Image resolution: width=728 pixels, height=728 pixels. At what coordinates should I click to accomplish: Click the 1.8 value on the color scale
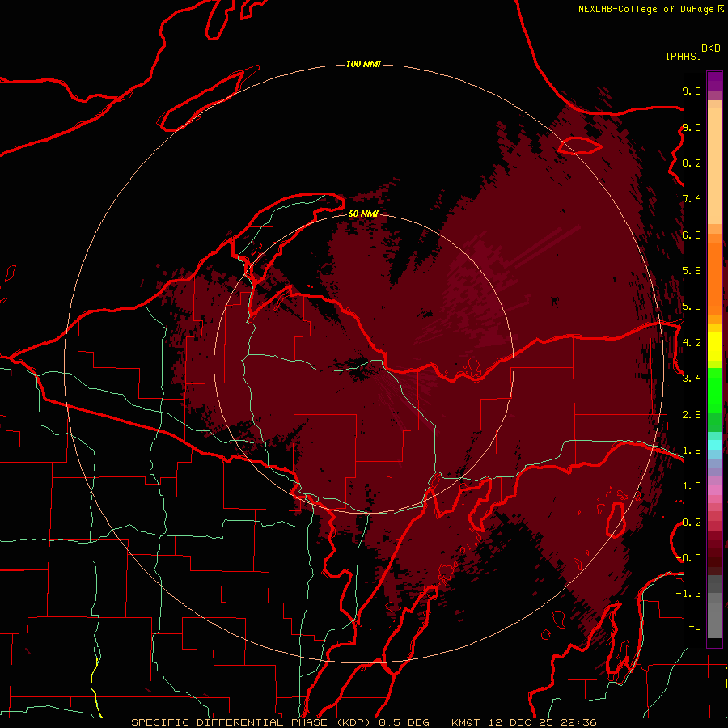click(692, 451)
